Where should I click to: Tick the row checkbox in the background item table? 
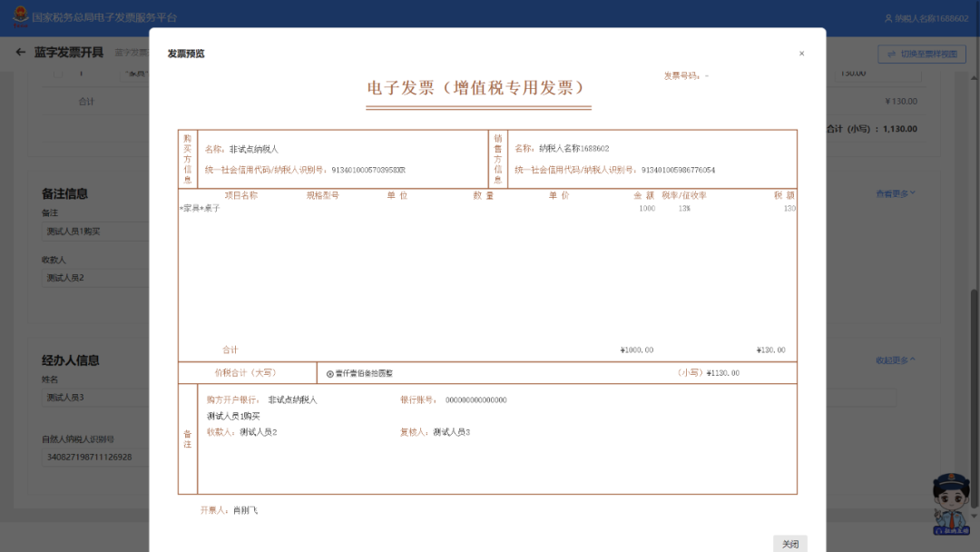(58, 74)
